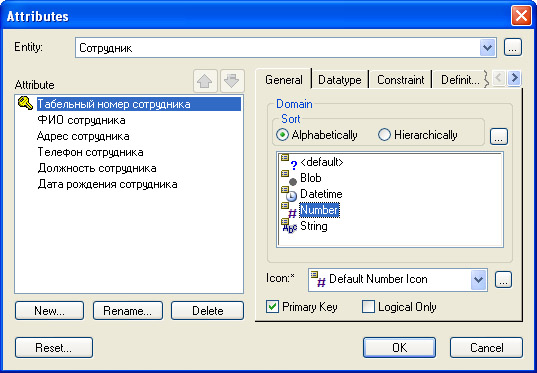Click the <default> domain question-mark icon
This screenshot has width=537, height=373.
289,162
